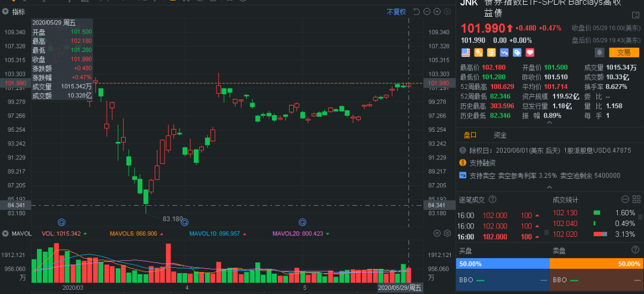The height and width of the screenshot is (294, 644).
Task: Click the main price 101.990
Action: coord(482,29)
